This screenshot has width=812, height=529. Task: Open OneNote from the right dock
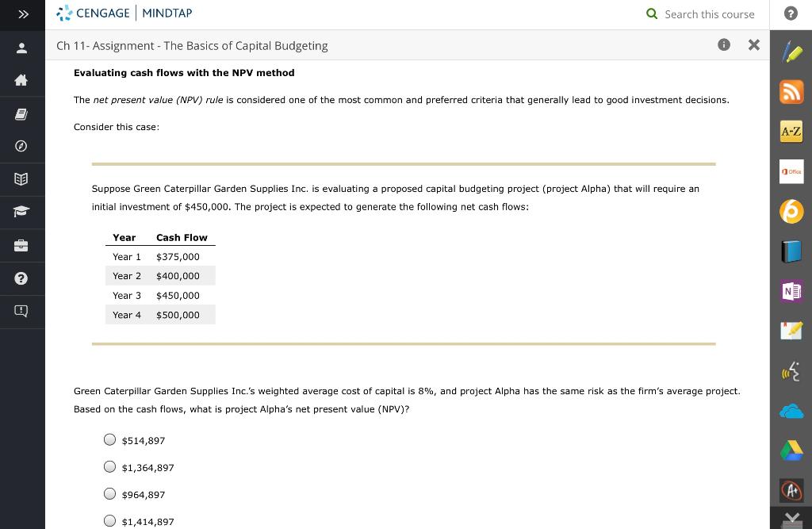pyautogui.click(x=791, y=291)
